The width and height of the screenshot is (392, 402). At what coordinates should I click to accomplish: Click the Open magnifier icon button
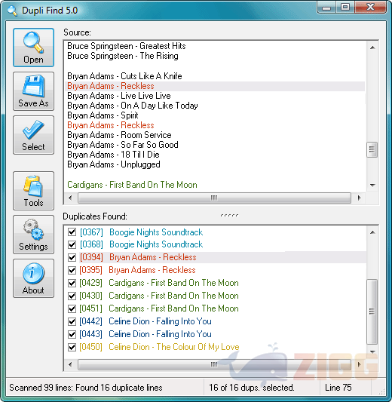coord(33,48)
